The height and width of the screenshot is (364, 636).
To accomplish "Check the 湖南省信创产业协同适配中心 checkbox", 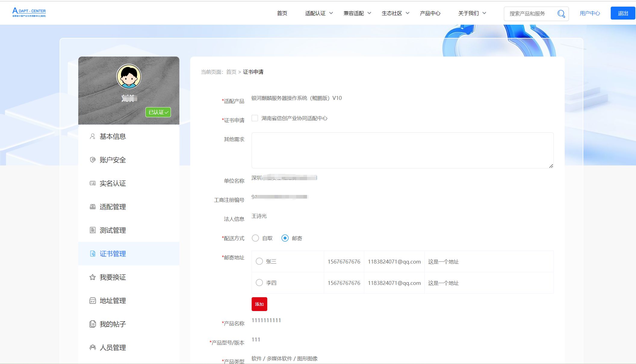I will (255, 118).
